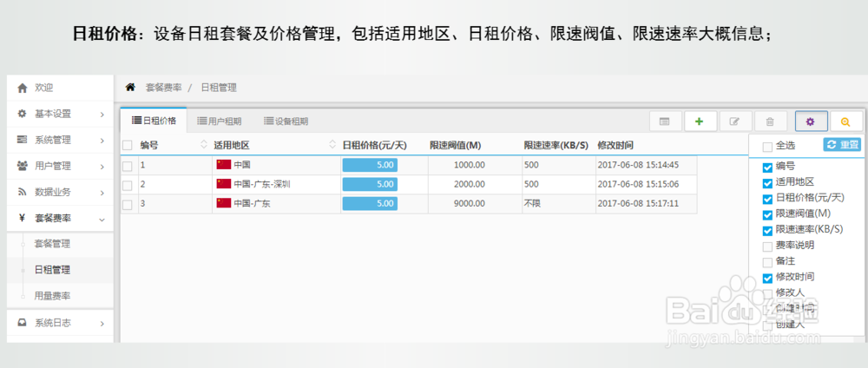Open 套餐管理 submenu item

click(53, 244)
